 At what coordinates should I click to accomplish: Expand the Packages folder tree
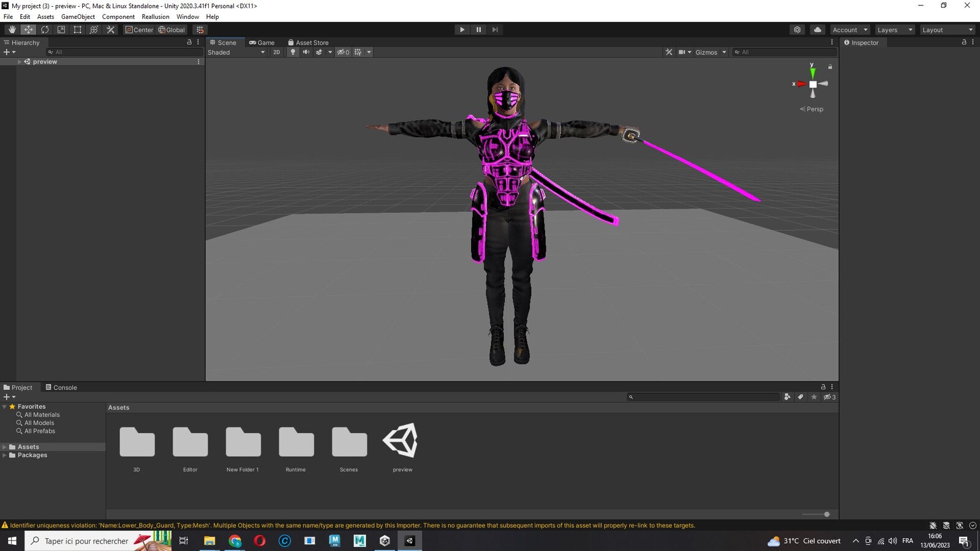tap(5, 455)
